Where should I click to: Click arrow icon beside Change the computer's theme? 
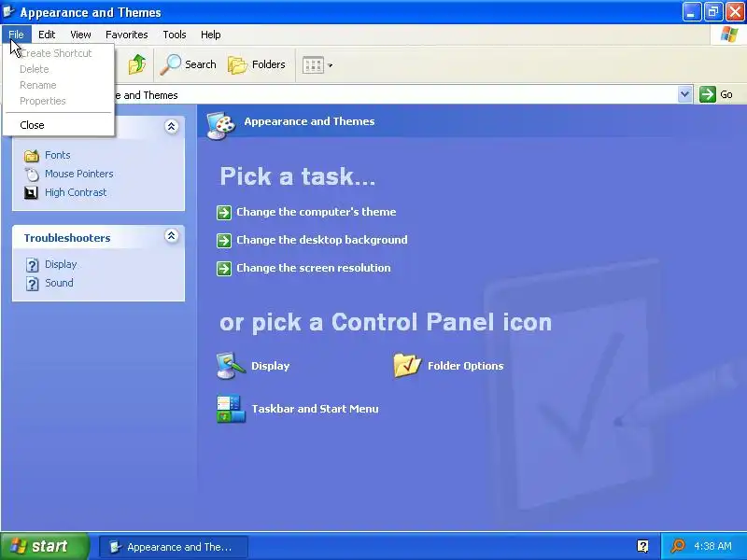(224, 212)
